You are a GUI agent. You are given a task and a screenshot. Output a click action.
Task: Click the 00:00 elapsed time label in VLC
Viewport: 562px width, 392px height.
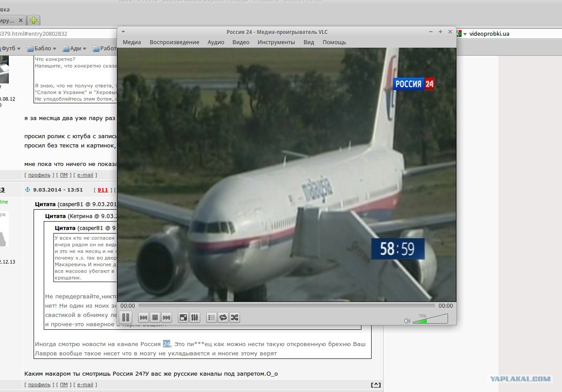(127, 305)
